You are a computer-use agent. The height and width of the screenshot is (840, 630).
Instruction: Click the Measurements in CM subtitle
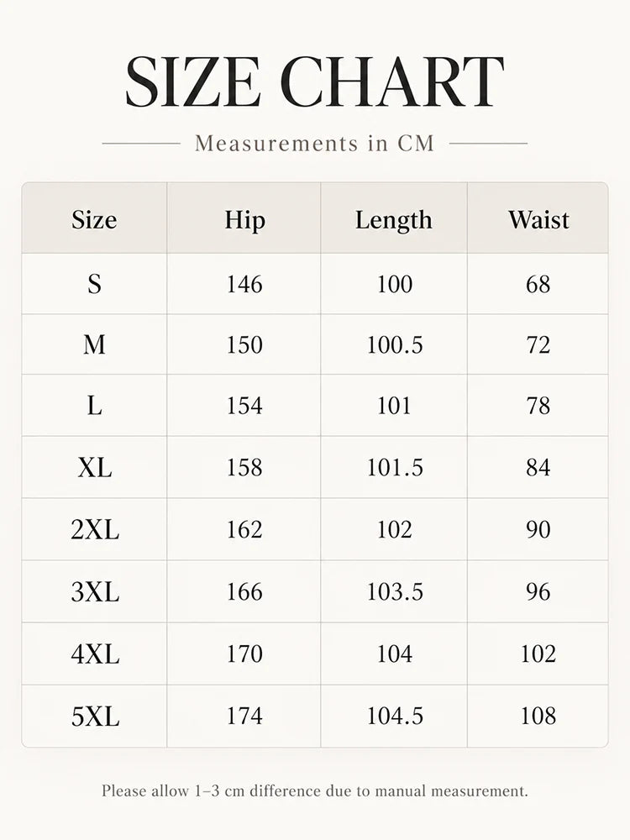click(314, 144)
